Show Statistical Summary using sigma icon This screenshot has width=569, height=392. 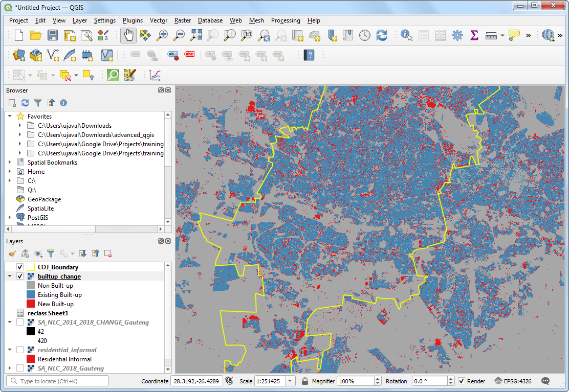[474, 36]
